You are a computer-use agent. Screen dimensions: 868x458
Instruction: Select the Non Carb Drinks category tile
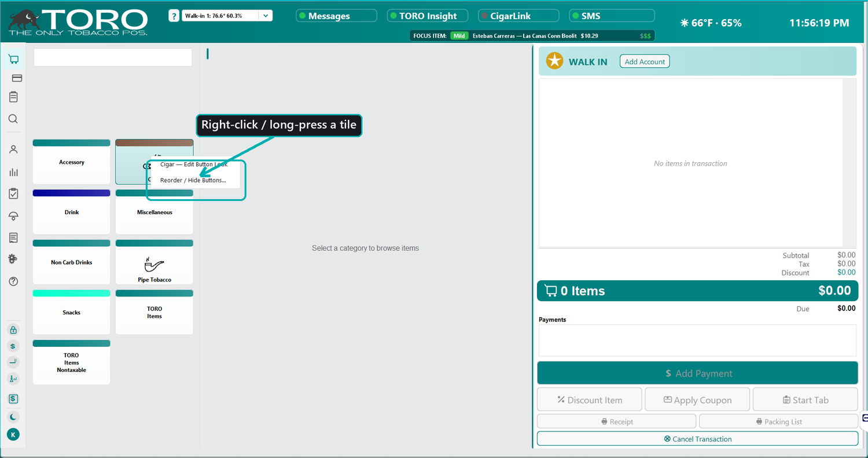coord(72,262)
